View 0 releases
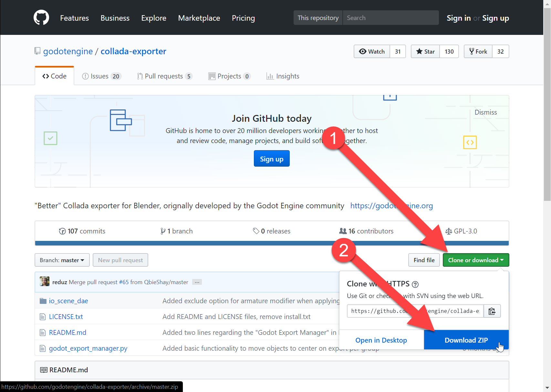 tap(272, 231)
